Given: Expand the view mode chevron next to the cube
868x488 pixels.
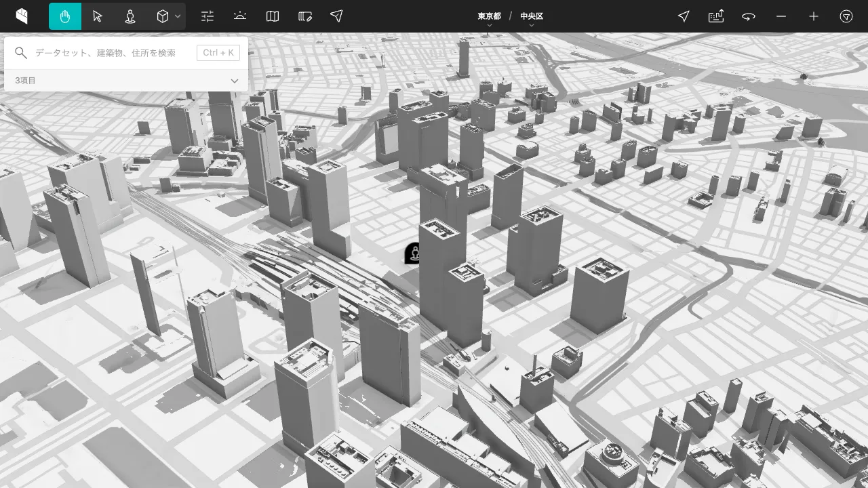Looking at the screenshot, I should click(178, 16).
